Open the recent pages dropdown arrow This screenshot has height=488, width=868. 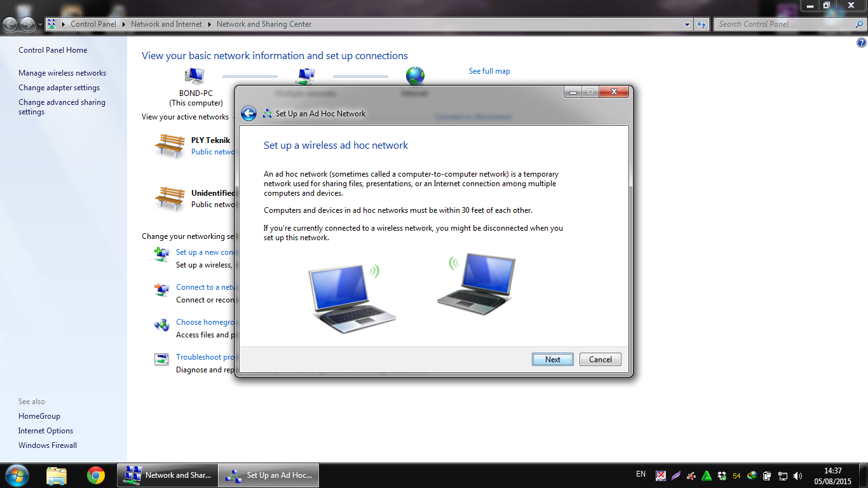click(x=41, y=25)
